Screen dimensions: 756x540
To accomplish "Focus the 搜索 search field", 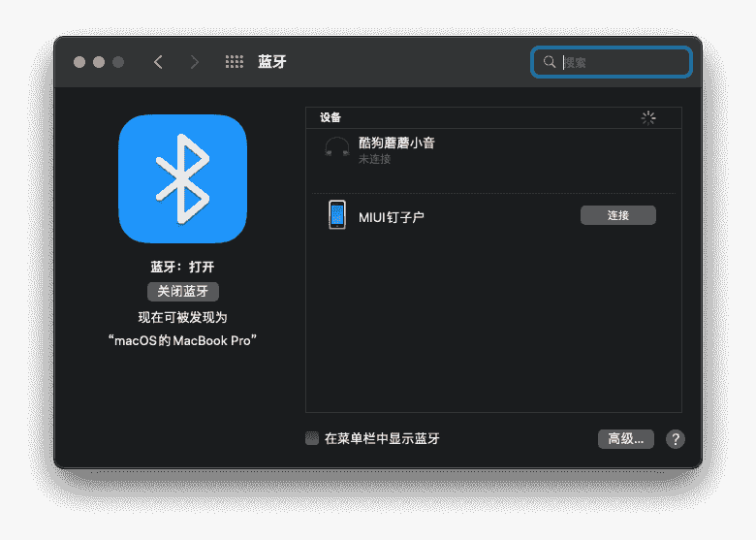I will 622,62.
